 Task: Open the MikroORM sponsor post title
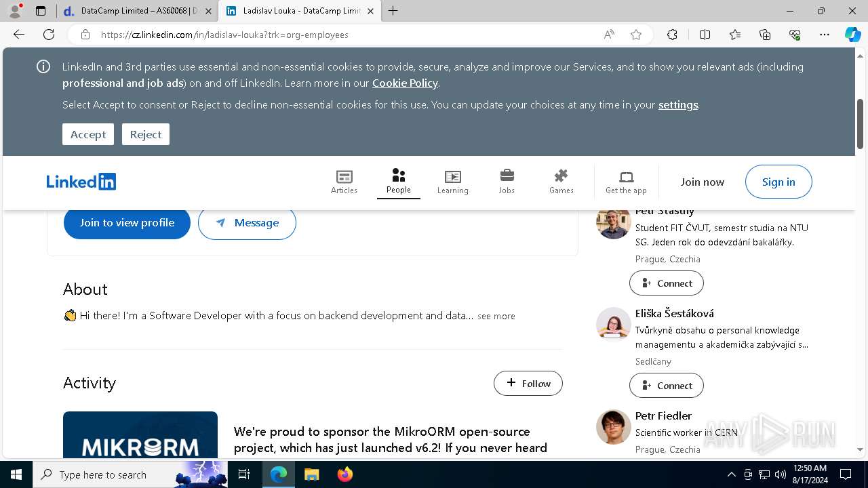coord(391,440)
